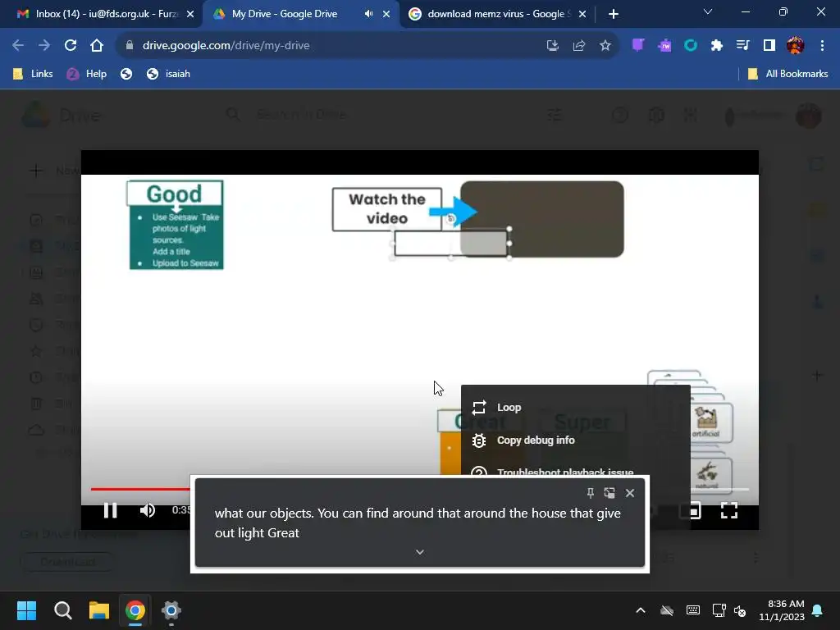The width and height of the screenshot is (840, 630).
Task: Click the Chrome taskbar icon
Action: (x=135, y=610)
